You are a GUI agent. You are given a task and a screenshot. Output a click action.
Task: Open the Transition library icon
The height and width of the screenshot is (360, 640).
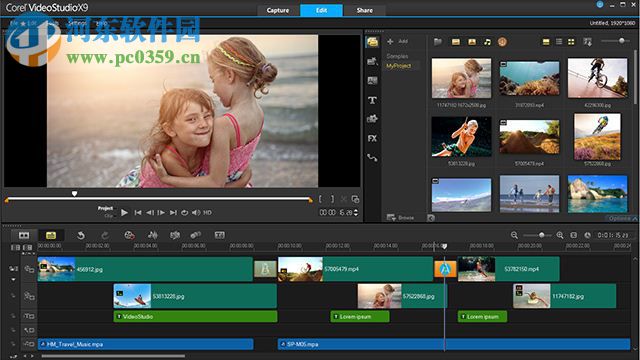pos(372,80)
